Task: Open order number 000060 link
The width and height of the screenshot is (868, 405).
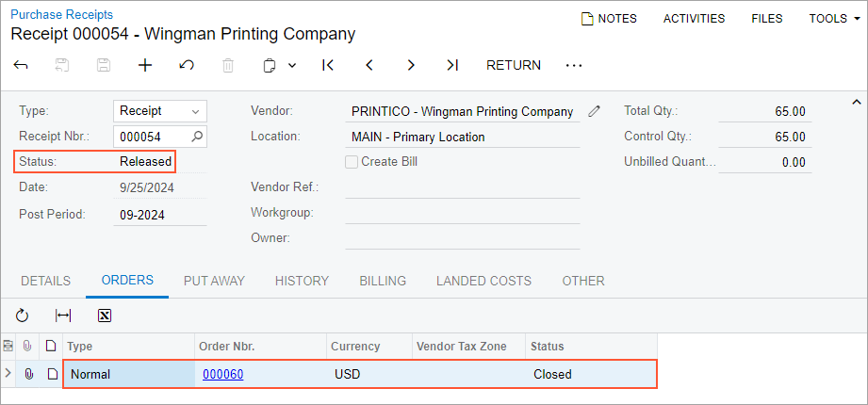Action: point(223,374)
